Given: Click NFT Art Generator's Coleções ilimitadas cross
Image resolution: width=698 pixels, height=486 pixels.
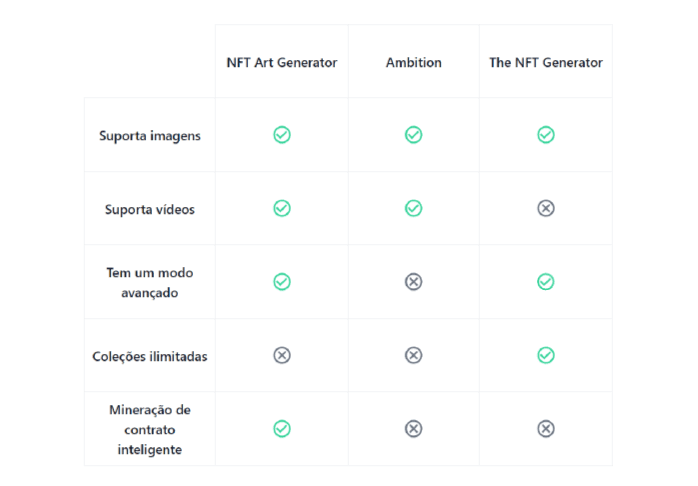Looking at the screenshot, I should click(x=282, y=355).
